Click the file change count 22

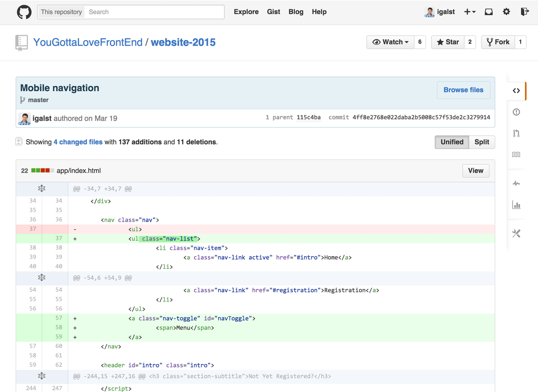click(x=24, y=171)
